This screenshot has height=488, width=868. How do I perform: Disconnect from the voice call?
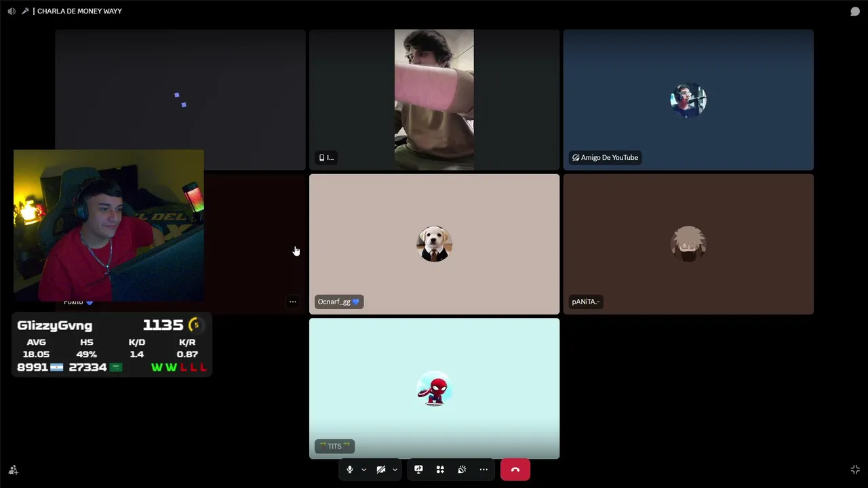pos(515,470)
